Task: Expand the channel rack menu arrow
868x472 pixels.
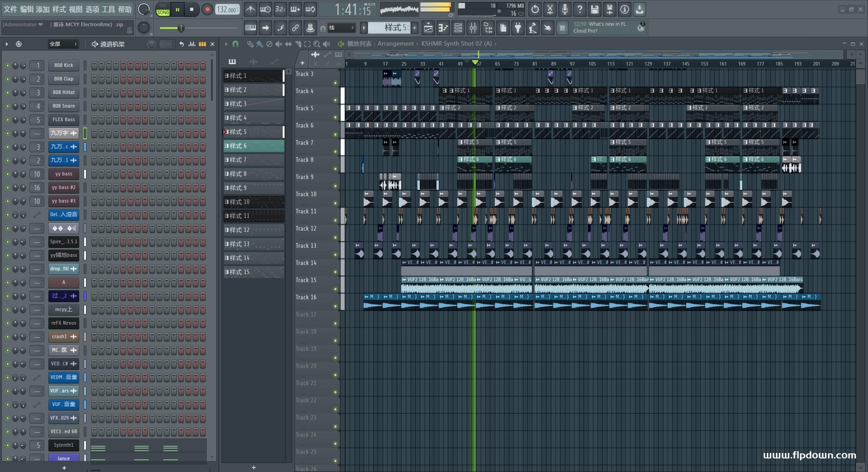Action: tap(6, 44)
